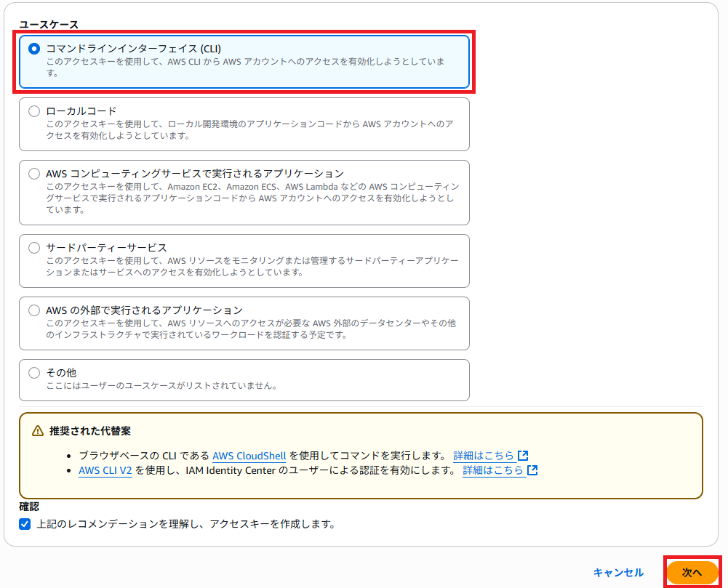
Task: Select the コマンドラインインターフェイス (CLI) radio button
Action: click(x=34, y=49)
